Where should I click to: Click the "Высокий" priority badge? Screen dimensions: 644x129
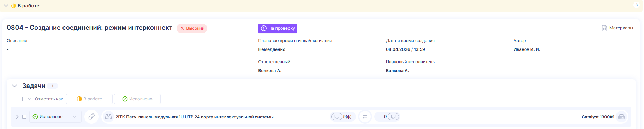point(192,28)
